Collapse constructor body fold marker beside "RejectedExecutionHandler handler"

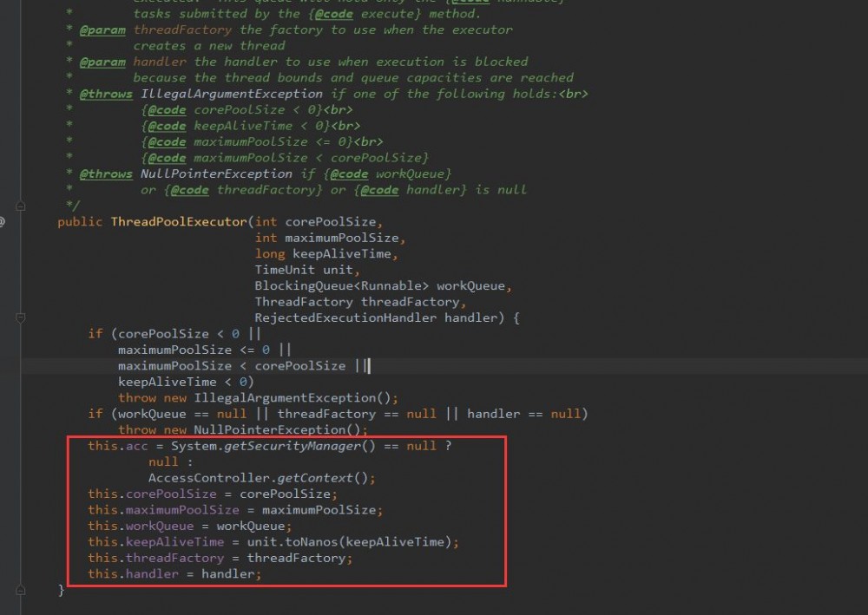21,318
